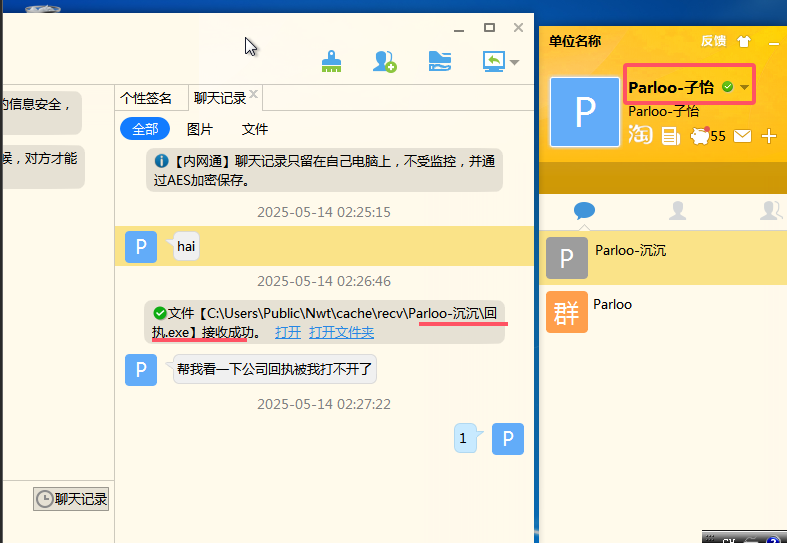This screenshot has height=543, width=787.
Task: Click own avatar beside the '1' reply
Action: pyautogui.click(x=508, y=439)
